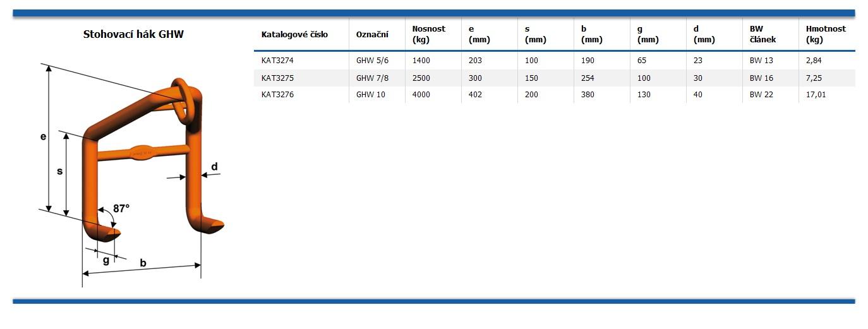Click the 'BW 22' link cell
The height and width of the screenshot is (329, 868).
(761, 95)
